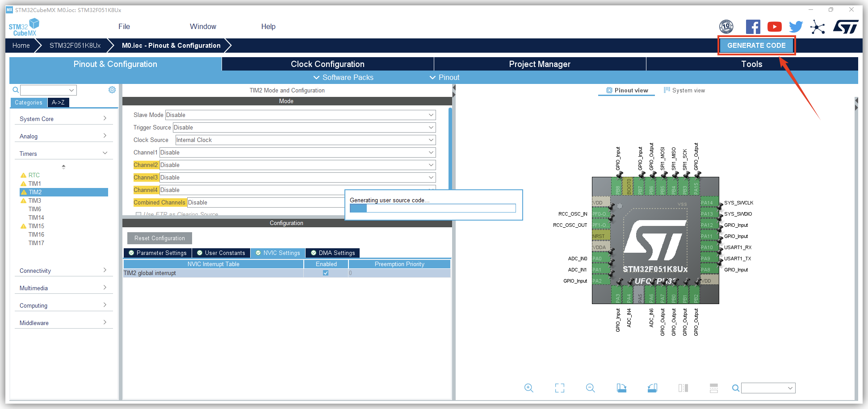The height and width of the screenshot is (409, 868).
Task: Click the code generation progress bar
Action: [432, 208]
